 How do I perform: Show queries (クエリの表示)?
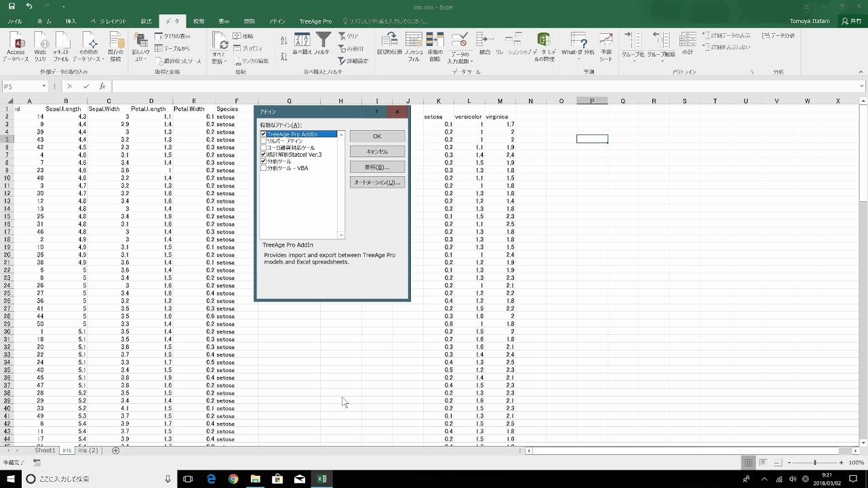tap(173, 36)
